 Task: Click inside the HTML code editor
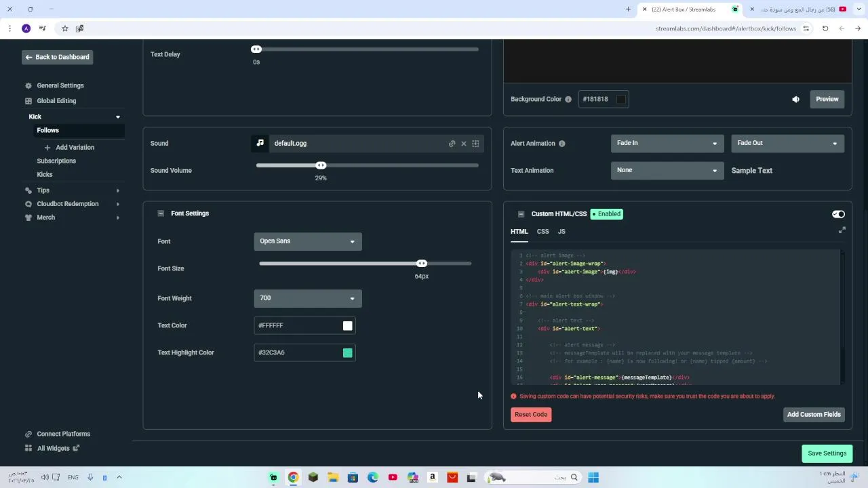[676, 317]
